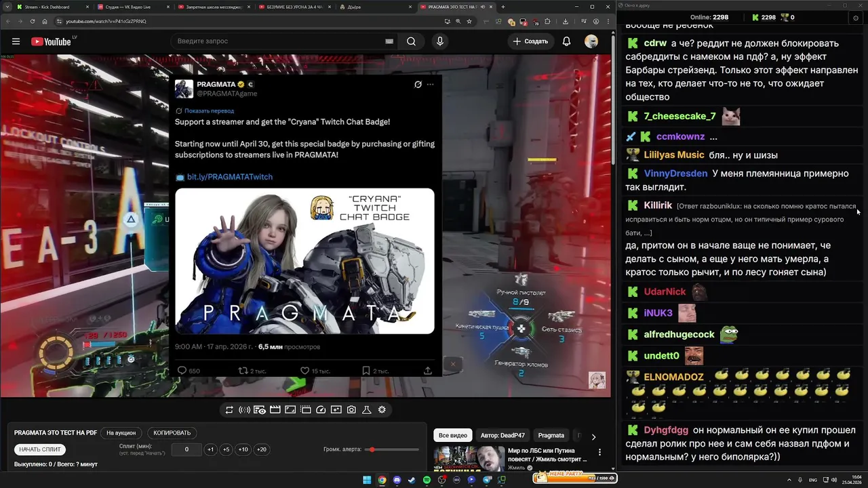
Task: Click the На аукцион button
Action: click(x=121, y=432)
